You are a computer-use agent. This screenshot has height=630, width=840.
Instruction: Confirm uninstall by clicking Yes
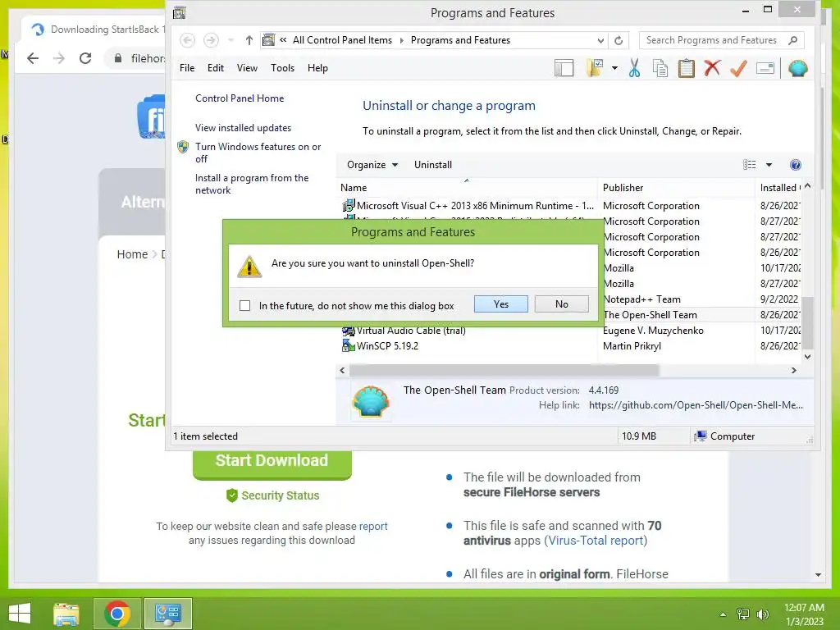[x=500, y=304]
